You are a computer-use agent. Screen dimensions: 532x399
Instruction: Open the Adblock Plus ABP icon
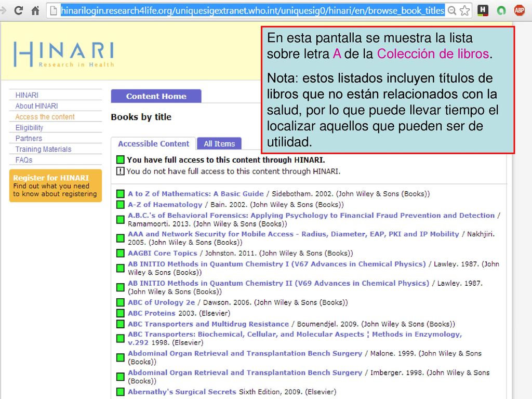click(520, 10)
